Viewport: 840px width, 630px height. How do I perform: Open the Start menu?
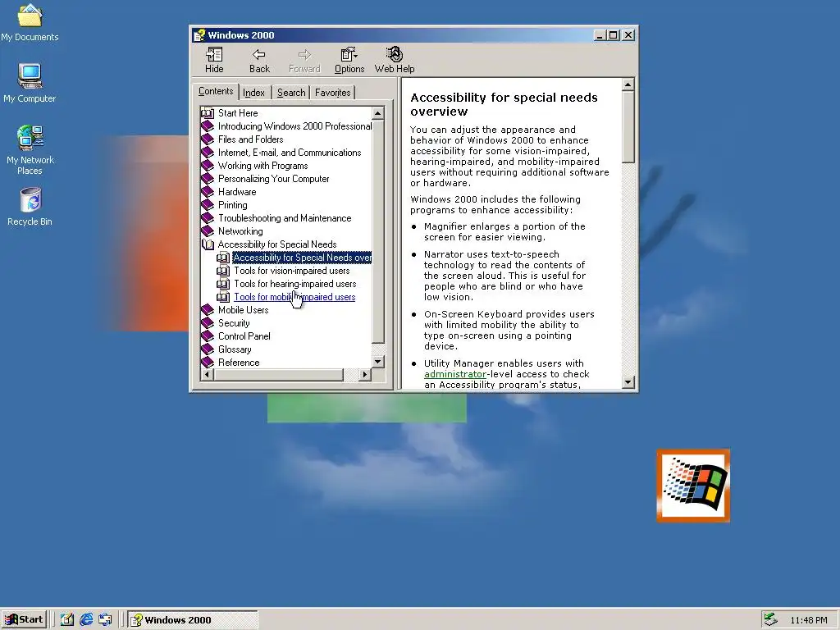click(24, 620)
